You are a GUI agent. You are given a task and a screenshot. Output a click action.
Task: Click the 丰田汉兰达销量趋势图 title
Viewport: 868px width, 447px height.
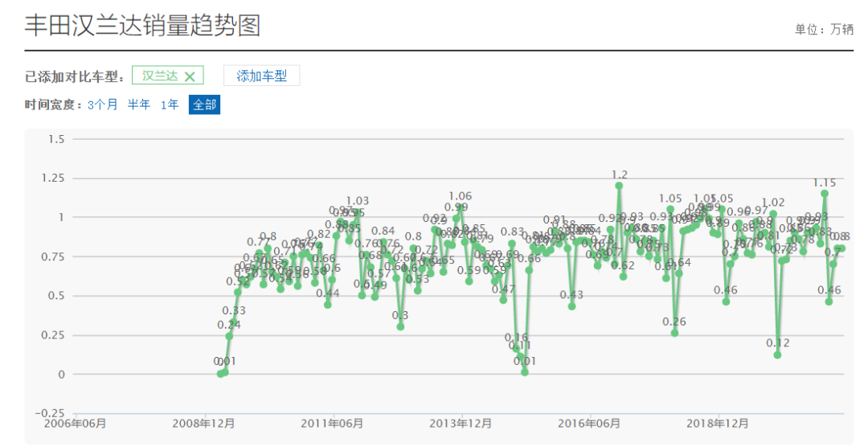pos(142,26)
